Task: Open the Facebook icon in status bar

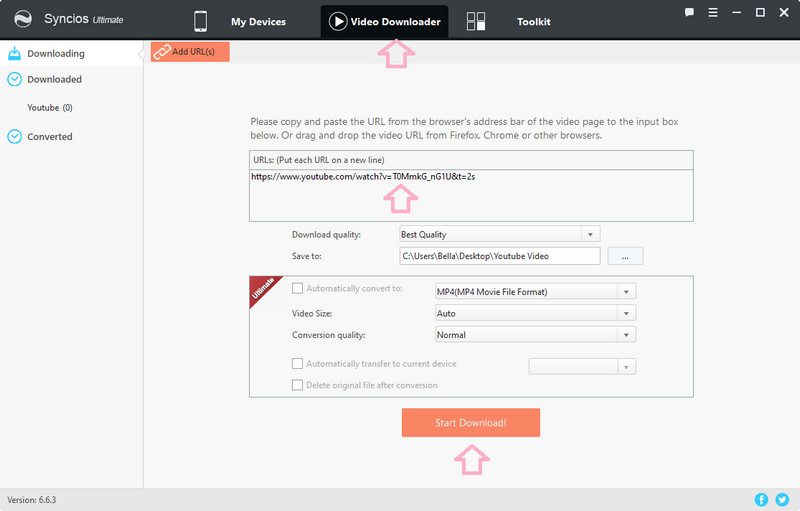Action: [761, 500]
